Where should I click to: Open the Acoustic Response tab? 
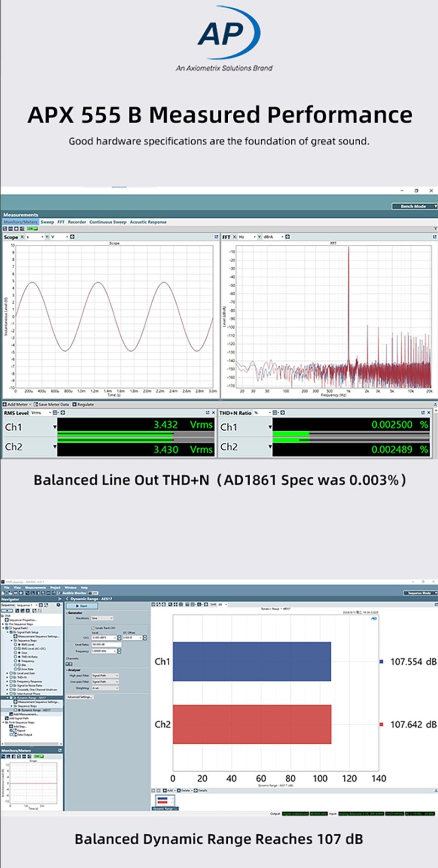pos(148,222)
